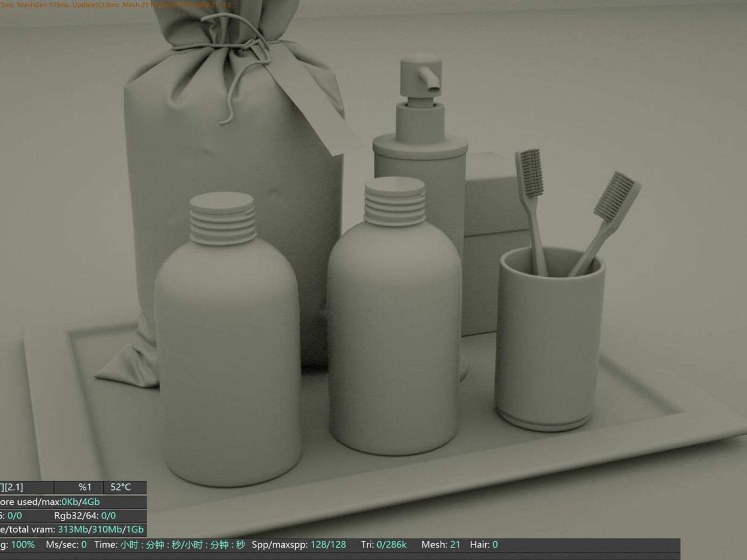This screenshot has height=560, width=747.
Task: Click the 100% progress readout
Action: tap(23, 545)
